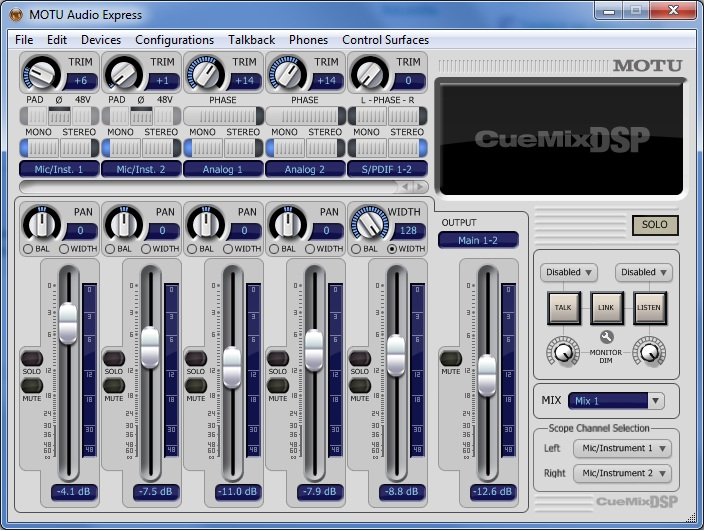Mute the Analog 2 channel
Screen dimensions: 706x531
tap(278, 386)
